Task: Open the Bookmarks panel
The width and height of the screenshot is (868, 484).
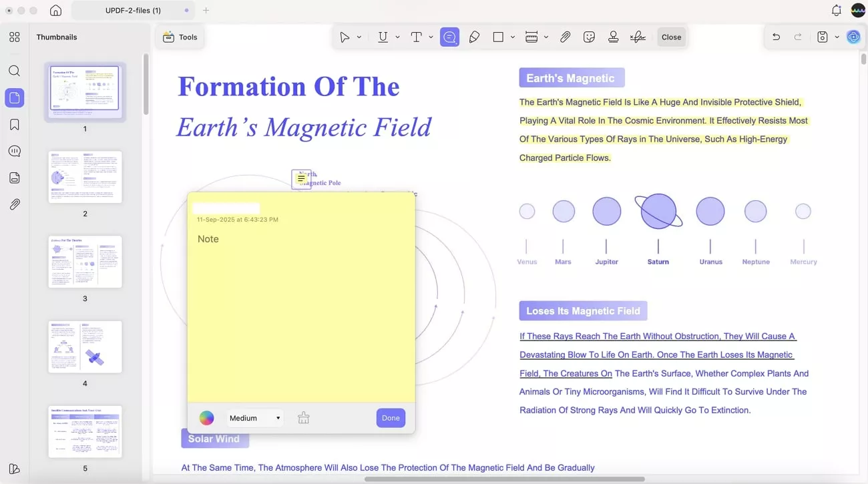Action: 14,124
